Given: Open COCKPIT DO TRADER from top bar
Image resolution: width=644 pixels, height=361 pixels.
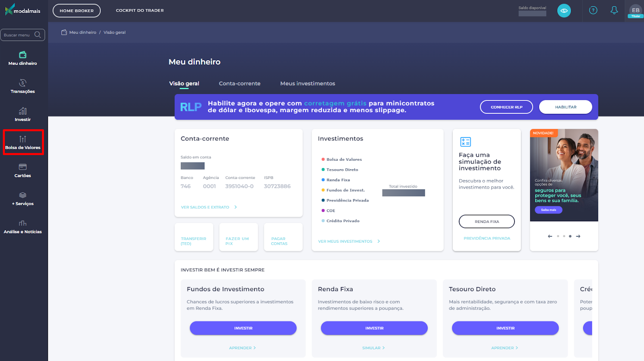Looking at the screenshot, I should 140,10.
